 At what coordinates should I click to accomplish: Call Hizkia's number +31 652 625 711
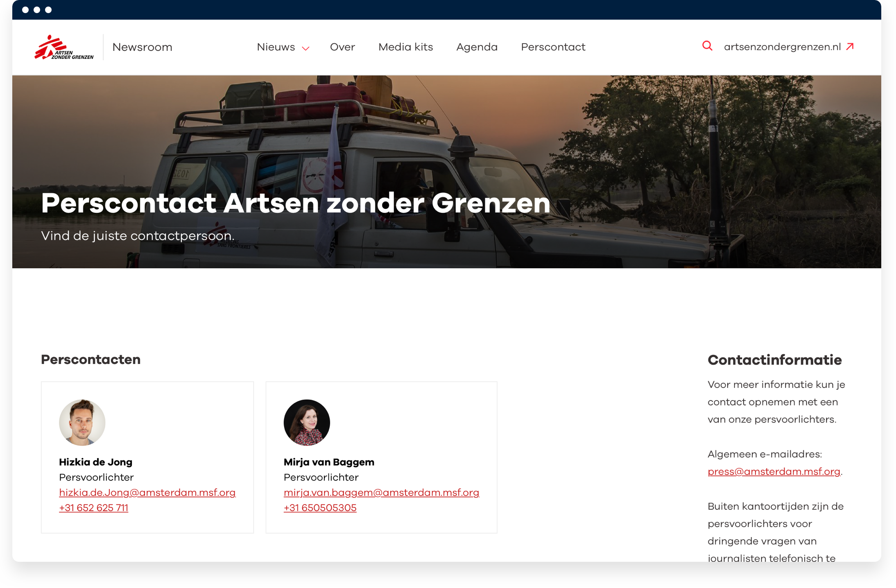pyautogui.click(x=93, y=508)
